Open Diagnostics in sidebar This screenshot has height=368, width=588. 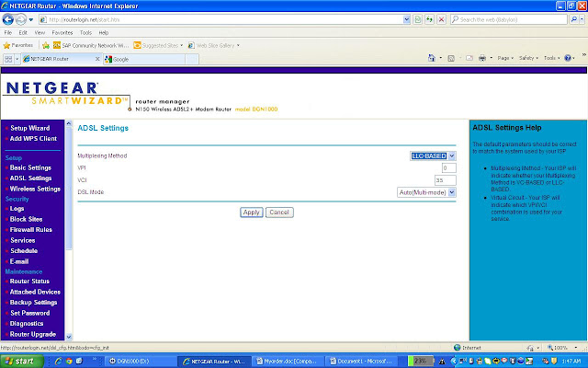point(27,324)
